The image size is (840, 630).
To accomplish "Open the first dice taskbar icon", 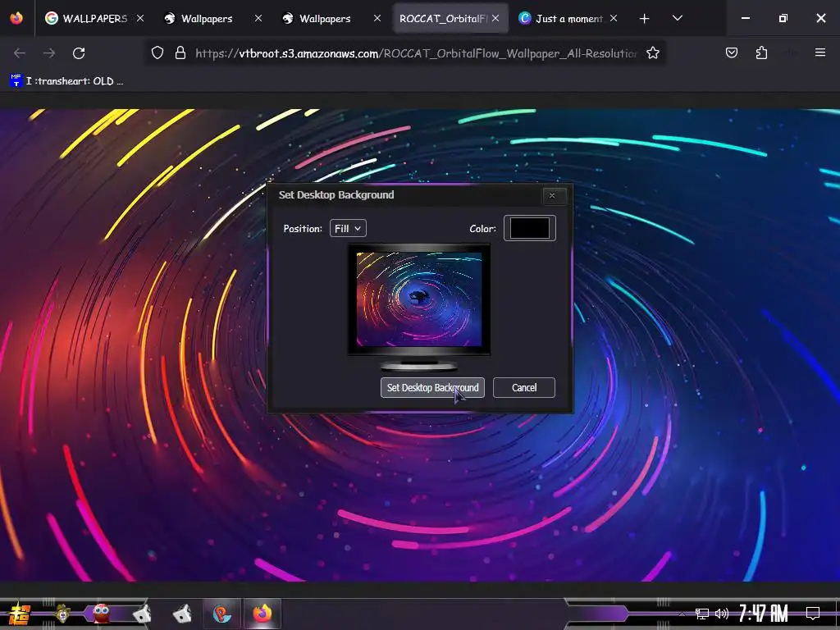I will (x=142, y=614).
